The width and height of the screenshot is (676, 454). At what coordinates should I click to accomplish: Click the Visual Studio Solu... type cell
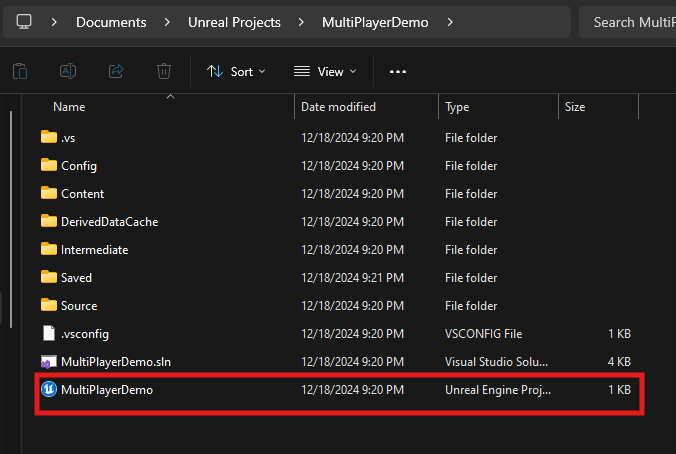496,362
